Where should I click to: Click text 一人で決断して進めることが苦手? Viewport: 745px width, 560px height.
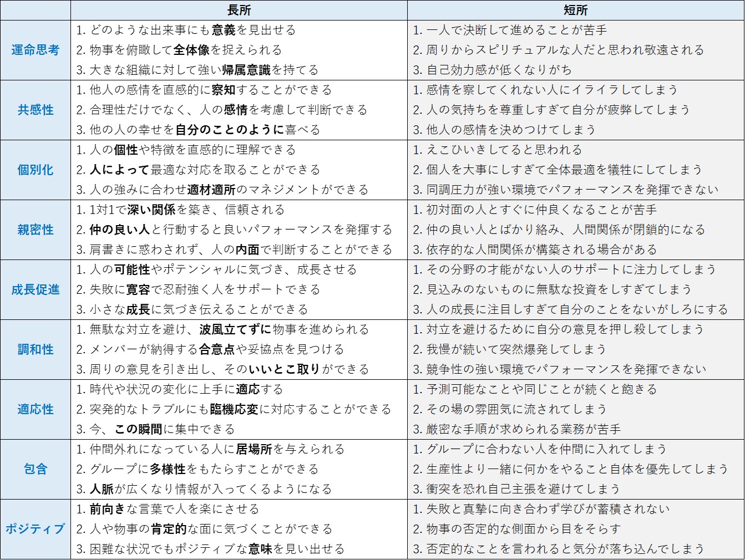tap(516, 30)
